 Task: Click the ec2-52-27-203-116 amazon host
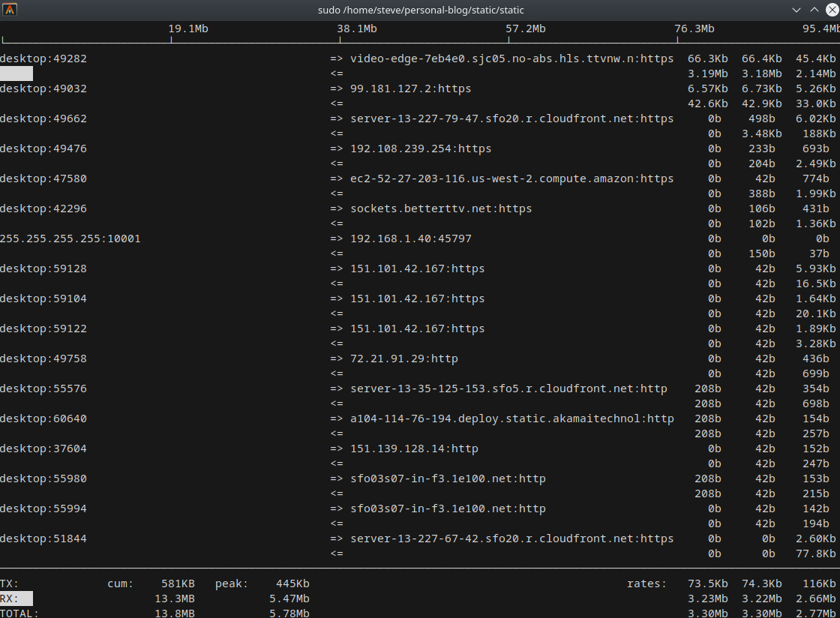511,178
